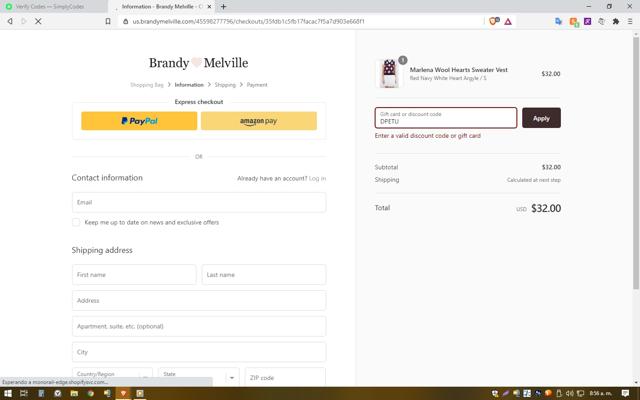Screen dimensions: 640x400
Task: Click the Apply discount button
Action: [x=541, y=118]
